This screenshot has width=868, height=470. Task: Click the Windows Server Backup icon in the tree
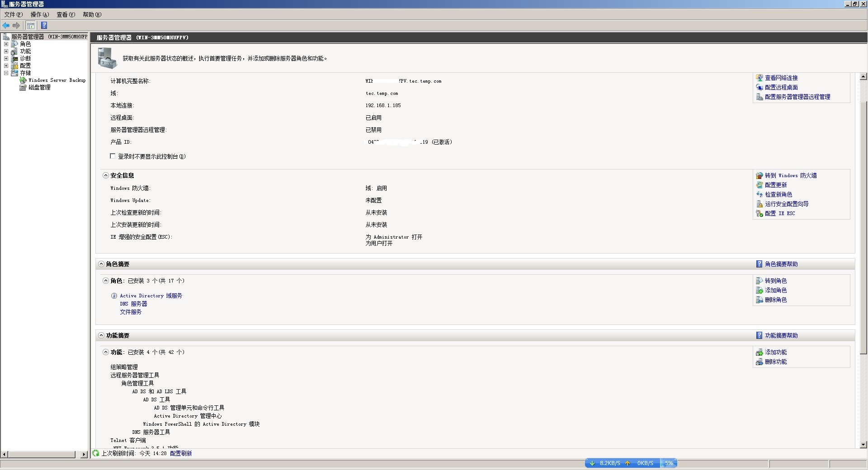23,80
